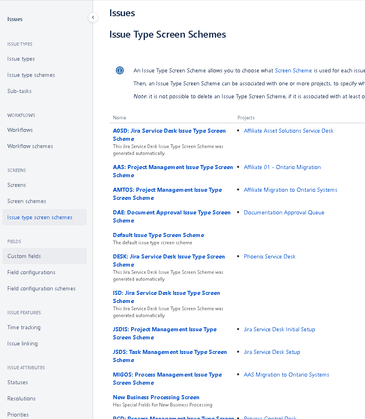
Task: Open Default Issue Type Screen Scheme
Action: coord(158,235)
